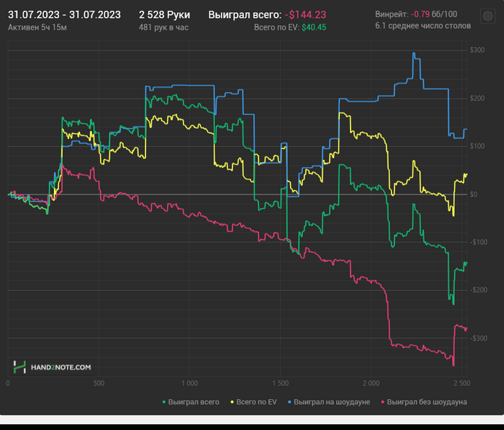Toggle the blue 'Выиграл на шоудауне' legend series
504x430 pixels.
(329, 402)
